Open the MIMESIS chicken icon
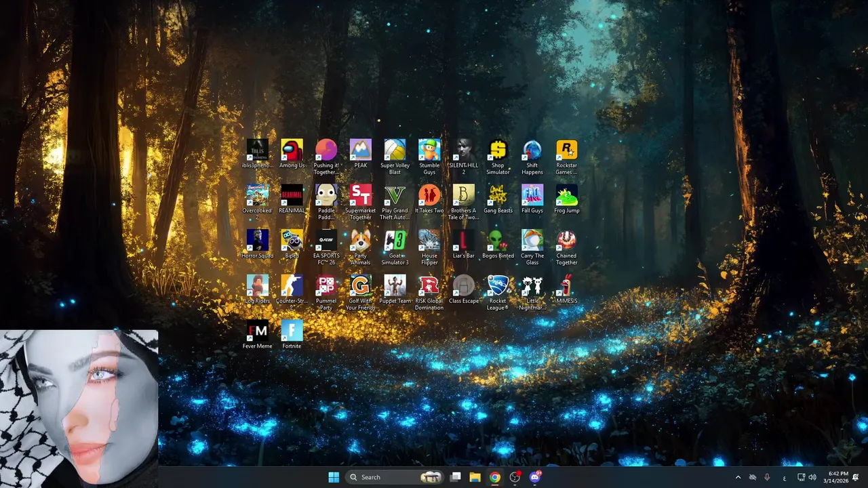The height and width of the screenshot is (488, 868). (x=567, y=290)
